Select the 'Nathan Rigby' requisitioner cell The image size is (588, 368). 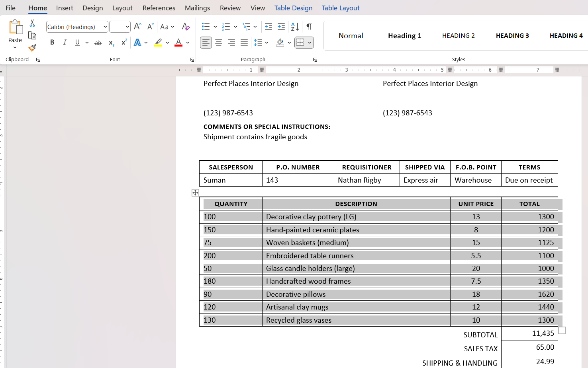coord(367,180)
